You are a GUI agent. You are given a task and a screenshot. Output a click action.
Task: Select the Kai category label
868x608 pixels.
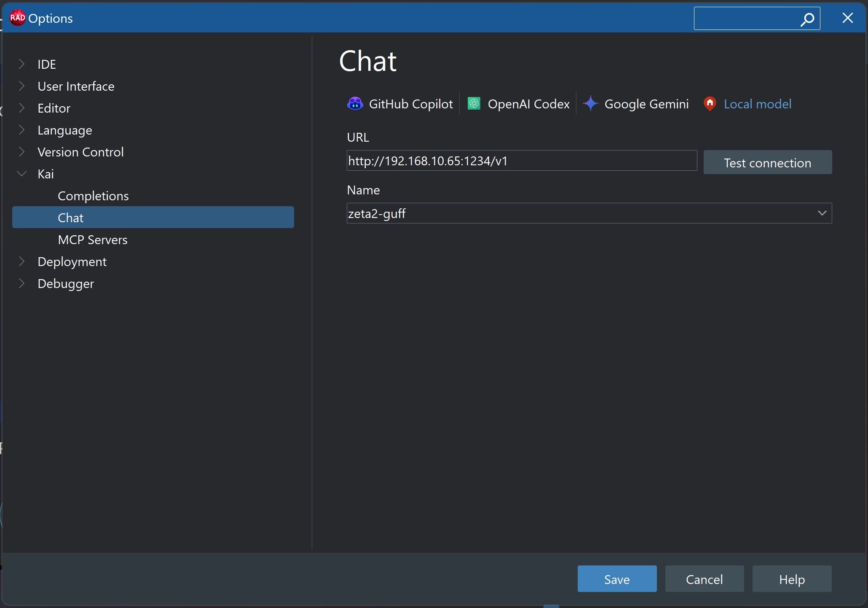pos(46,174)
